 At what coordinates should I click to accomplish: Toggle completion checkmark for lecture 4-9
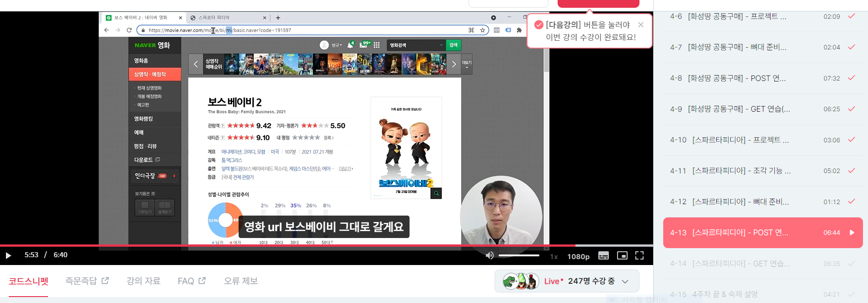click(x=852, y=108)
